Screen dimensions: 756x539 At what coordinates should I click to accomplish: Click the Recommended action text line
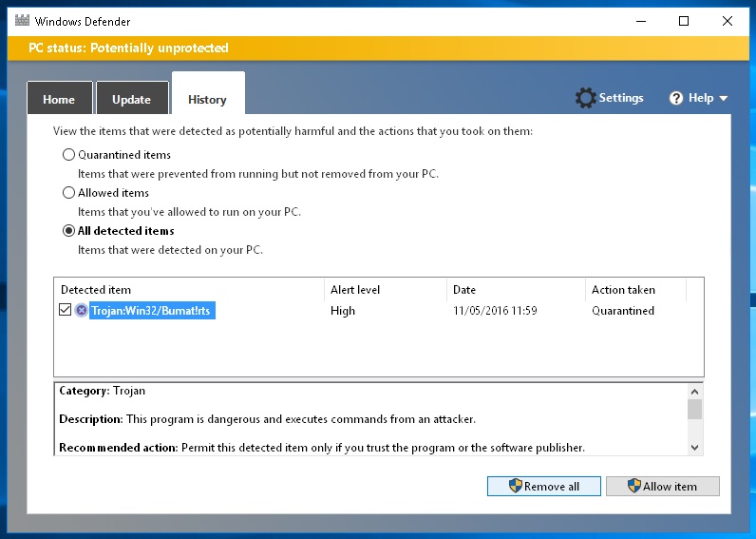point(322,448)
